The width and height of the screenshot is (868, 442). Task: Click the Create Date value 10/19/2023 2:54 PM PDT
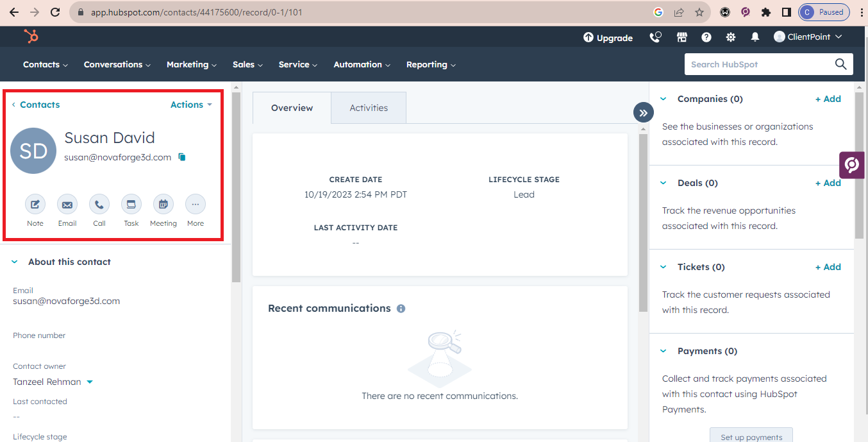(x=356, y=194)
